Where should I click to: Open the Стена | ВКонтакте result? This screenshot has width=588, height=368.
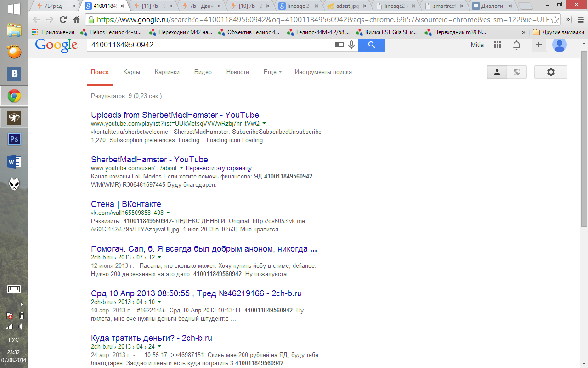coord(126,204)
